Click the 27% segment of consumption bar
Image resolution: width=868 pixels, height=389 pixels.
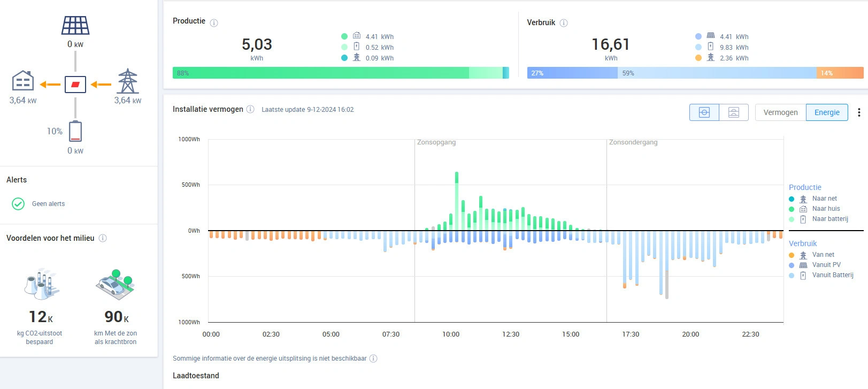tap(572, 73)
